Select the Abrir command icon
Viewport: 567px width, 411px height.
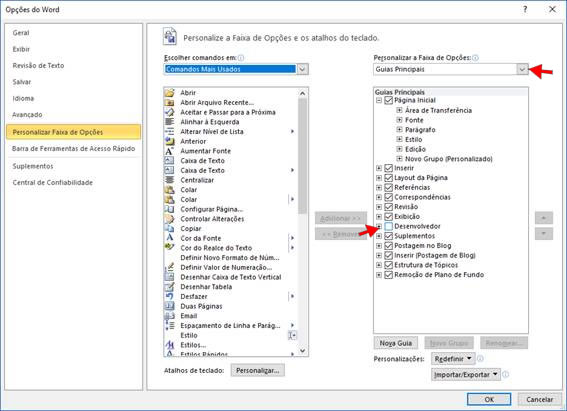[x=169, y=93]
